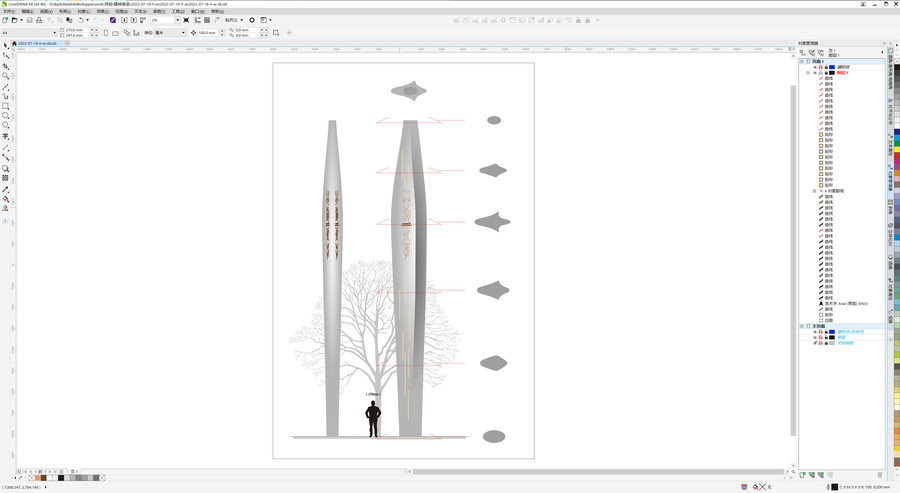Expand the Open file dropdown arrow
This screenshot has height=493, width=900.
point(21,20)
